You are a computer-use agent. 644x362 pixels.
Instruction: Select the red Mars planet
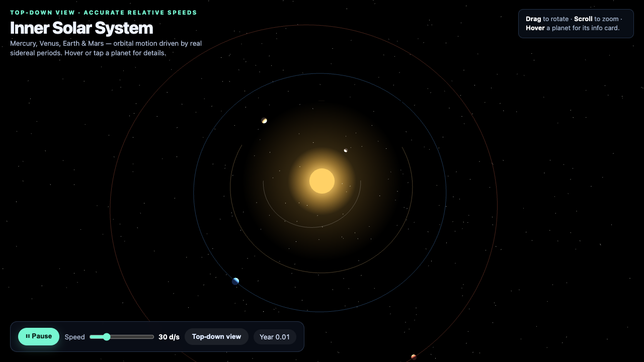(x=414, y=357)
